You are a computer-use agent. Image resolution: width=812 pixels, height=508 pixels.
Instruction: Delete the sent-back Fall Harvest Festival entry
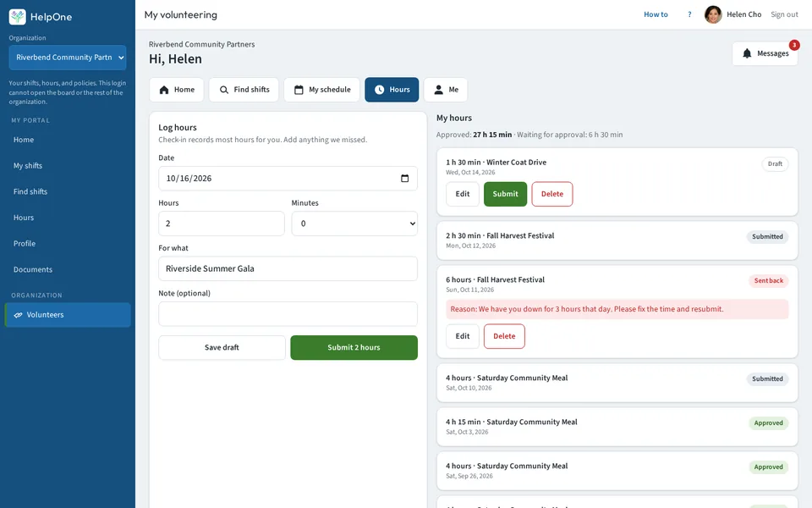[504, 336]
